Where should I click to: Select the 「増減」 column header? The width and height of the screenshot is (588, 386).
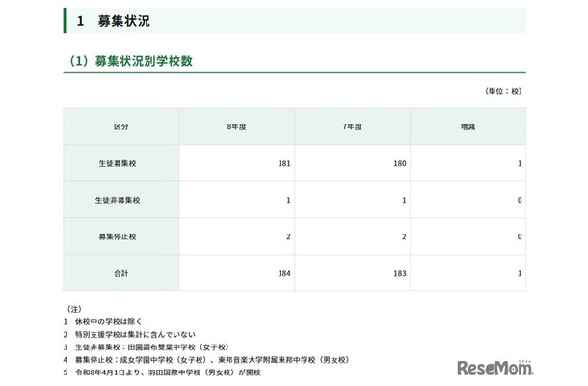(468, 126)
